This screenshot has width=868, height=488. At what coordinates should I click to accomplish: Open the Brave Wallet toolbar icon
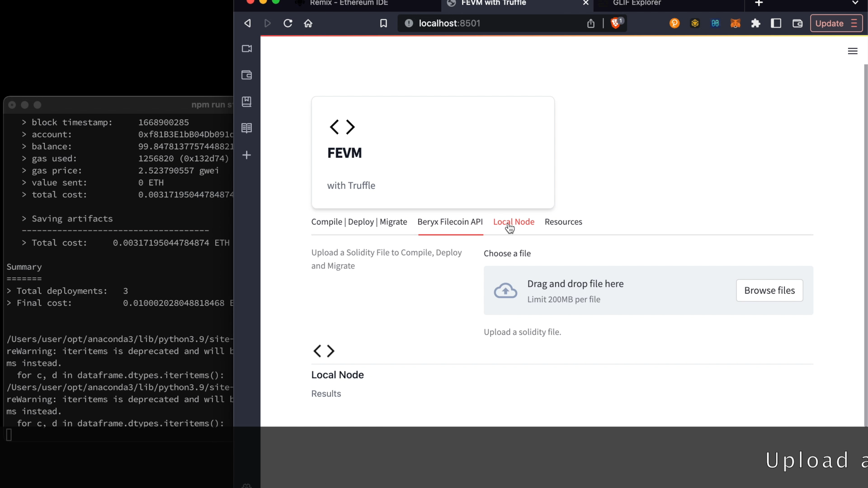(797, 23)
